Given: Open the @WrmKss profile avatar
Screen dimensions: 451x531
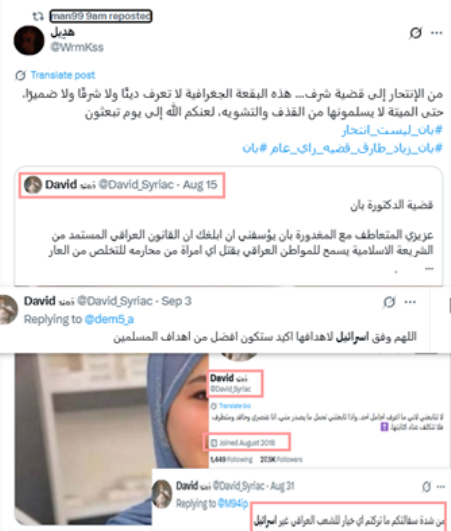Looking at the screenshot, I should click(x=29, y=40).
